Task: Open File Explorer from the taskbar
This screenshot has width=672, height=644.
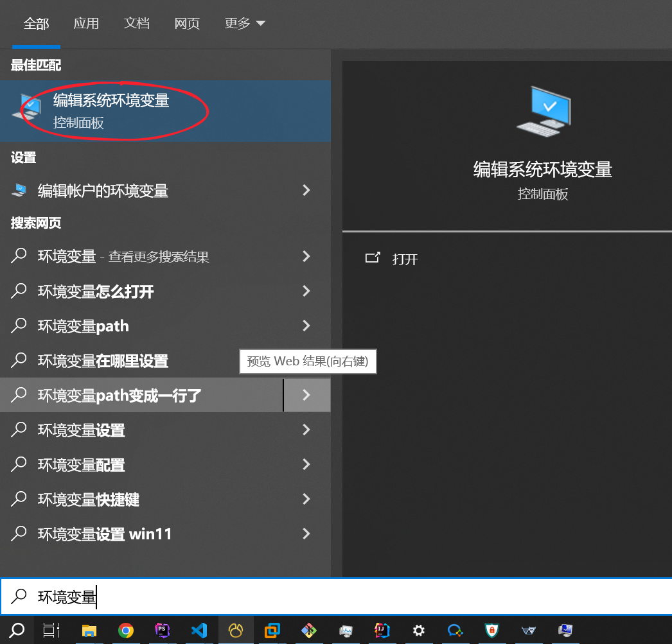Action: (x=89, y=631)
